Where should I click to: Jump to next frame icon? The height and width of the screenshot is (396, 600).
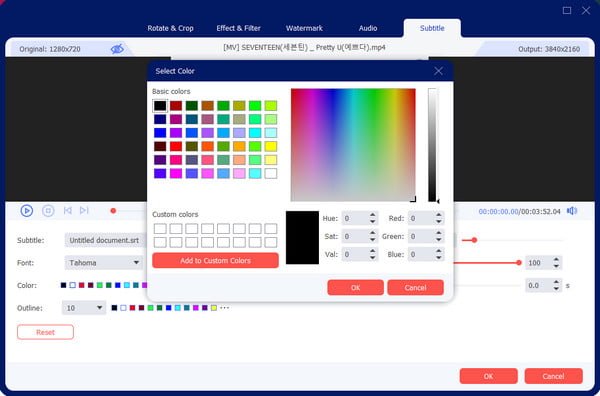tap(84, 210)
